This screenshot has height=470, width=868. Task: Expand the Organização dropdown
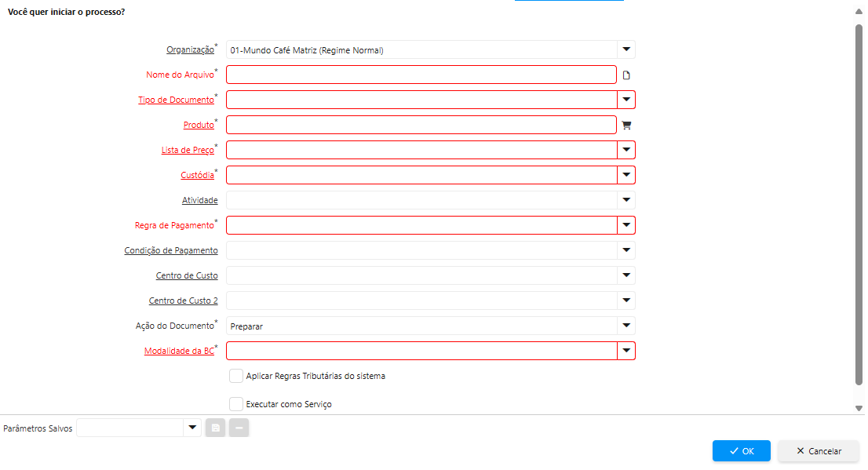[x=626, y=50]
